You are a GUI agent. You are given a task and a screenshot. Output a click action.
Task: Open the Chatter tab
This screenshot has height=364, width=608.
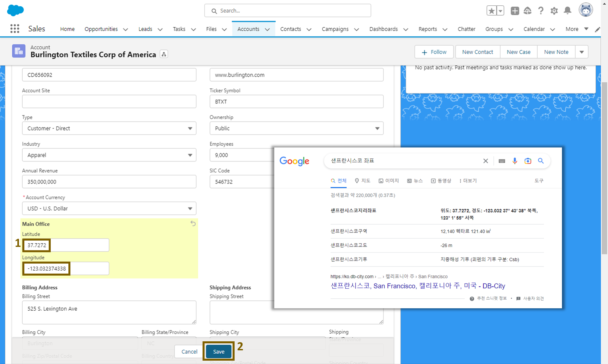[467, 29]
